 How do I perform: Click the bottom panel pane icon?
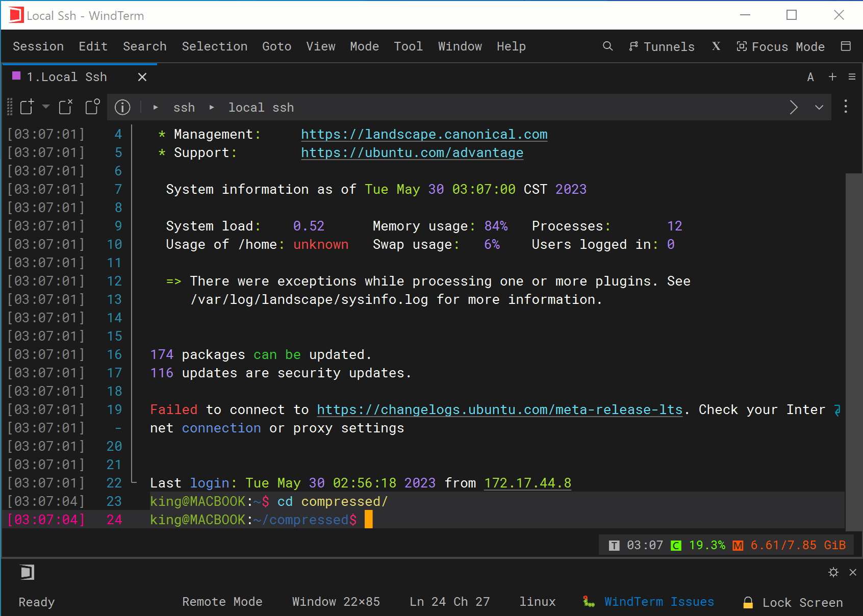click(27, 572)
